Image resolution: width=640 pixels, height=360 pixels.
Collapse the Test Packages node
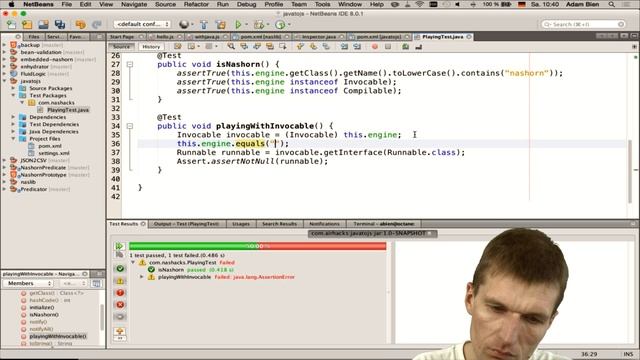click(x=13, y=96)
